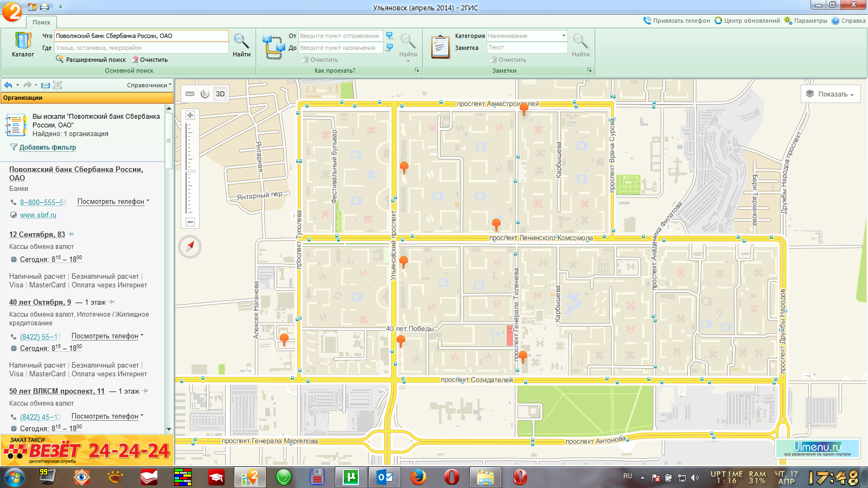Screen dimensions: 868x488
Task: Select the ruler measurement tool on map
Action: pyautogui.click(x=190, y=94)
